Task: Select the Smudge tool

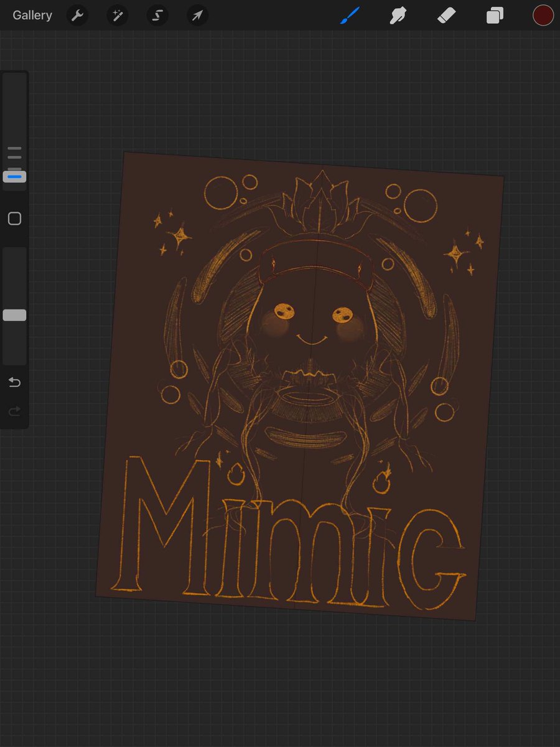Action: click(x=398, y=16)
